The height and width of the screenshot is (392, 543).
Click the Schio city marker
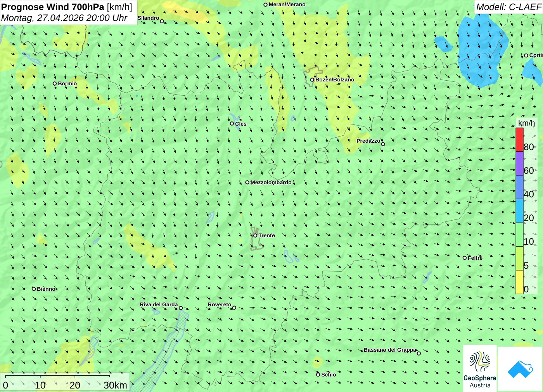[x=318, y=375]
